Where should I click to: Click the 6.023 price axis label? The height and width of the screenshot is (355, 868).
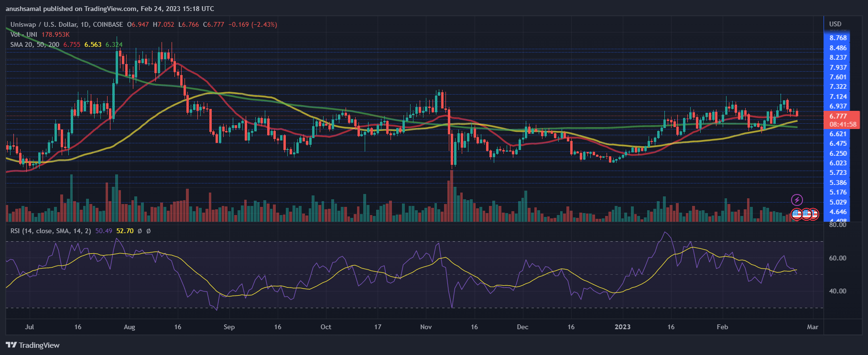838,163
